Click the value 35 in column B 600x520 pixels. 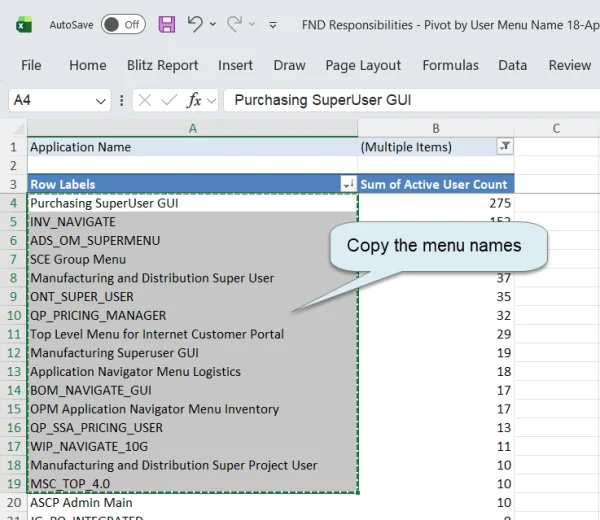click(504, 297)
